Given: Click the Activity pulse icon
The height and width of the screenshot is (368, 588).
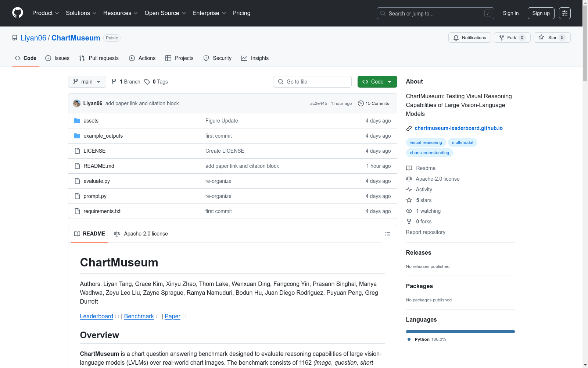Looking at the screenshot, I should click(x=409, y=190).
